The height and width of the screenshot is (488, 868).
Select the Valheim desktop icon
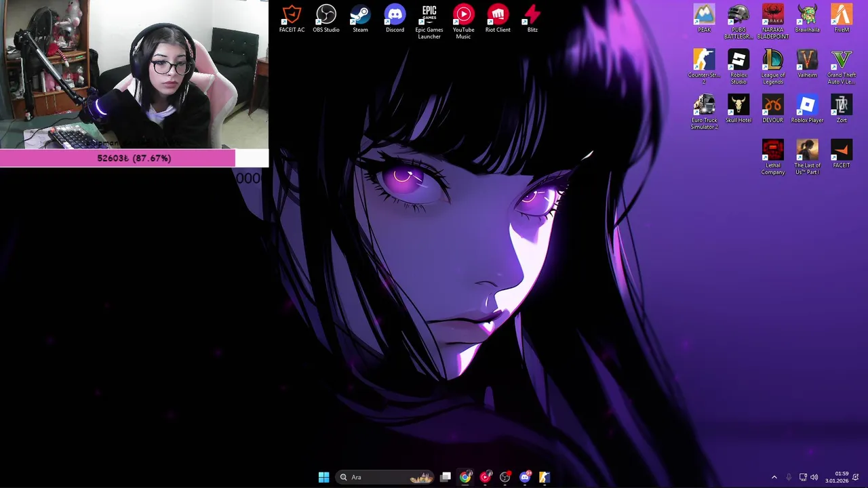click(x=807, y=64)
